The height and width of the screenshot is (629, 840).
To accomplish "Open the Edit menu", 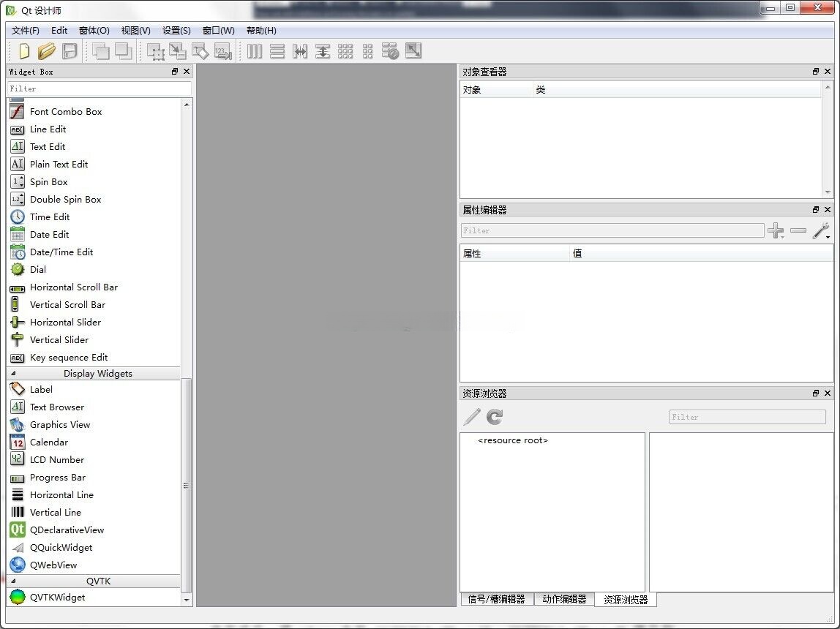I will click(59, 31).
